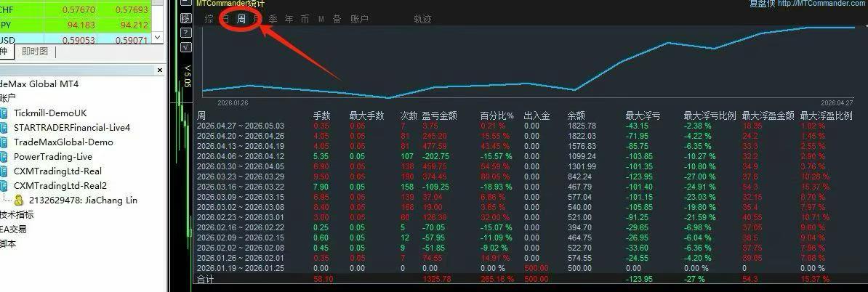Select the week row 2026.02.23 ~ 2026.03.01
Image resolution: width=868 pixels, height=292 pixels.
pos(524,217)
